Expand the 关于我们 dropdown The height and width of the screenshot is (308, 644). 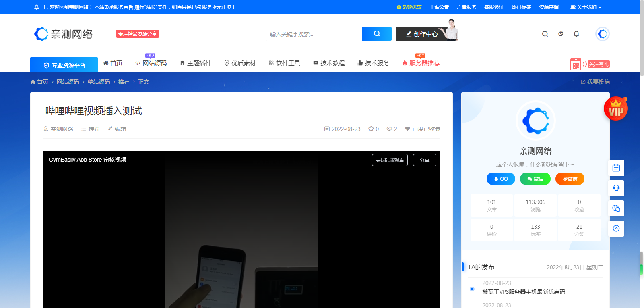click(586, 7)
